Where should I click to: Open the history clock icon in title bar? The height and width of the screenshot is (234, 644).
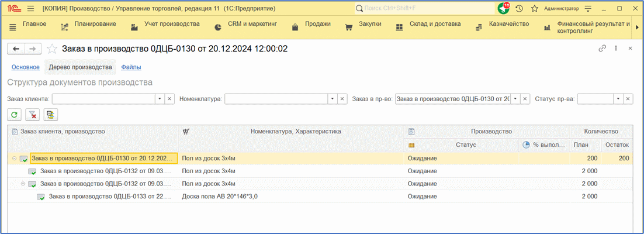pyautogui.click(x=519, y=9)
